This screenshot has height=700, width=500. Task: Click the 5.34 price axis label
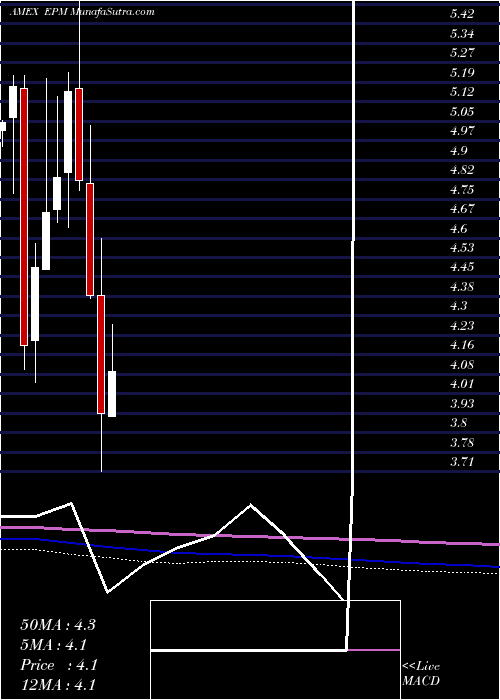pyautogui.click(x=462, y=33)
